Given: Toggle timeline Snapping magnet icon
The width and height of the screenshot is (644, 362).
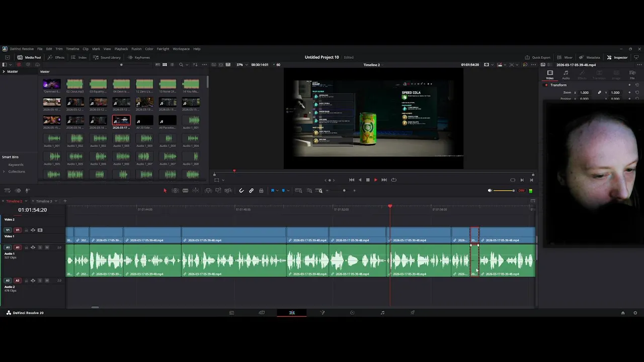Looking at the screenshot, I should pyautogui.click(x=242, y=191).
